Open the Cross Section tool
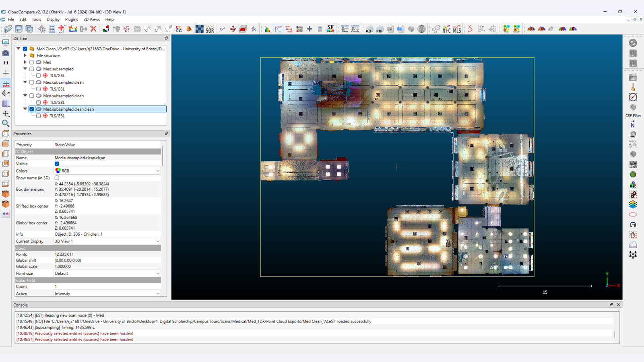 (243, 29)
